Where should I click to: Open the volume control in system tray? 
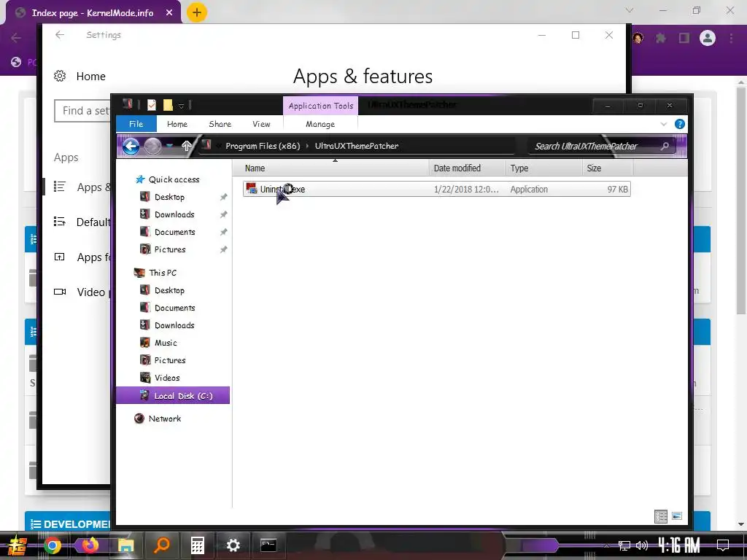click(642, 545)
